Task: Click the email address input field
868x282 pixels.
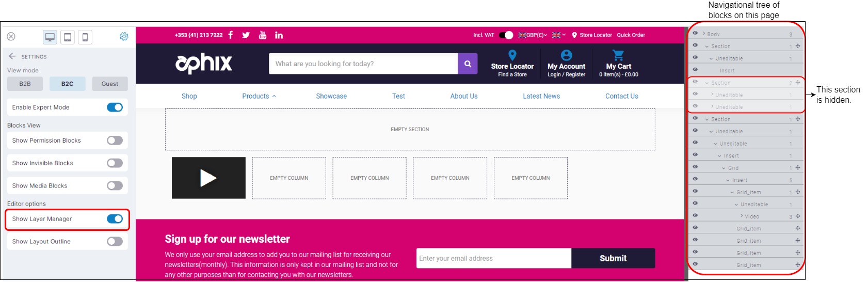Action: tap(493, 258)
